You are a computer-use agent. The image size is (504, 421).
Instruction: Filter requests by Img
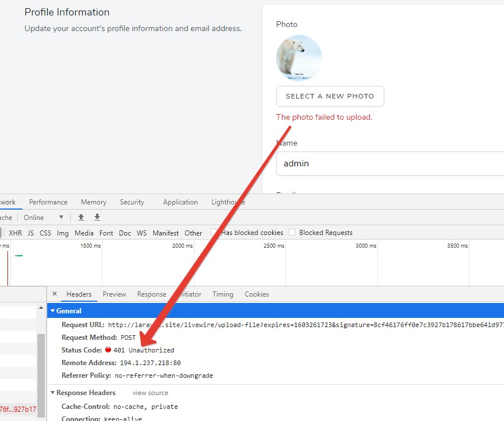pos(63,233)
